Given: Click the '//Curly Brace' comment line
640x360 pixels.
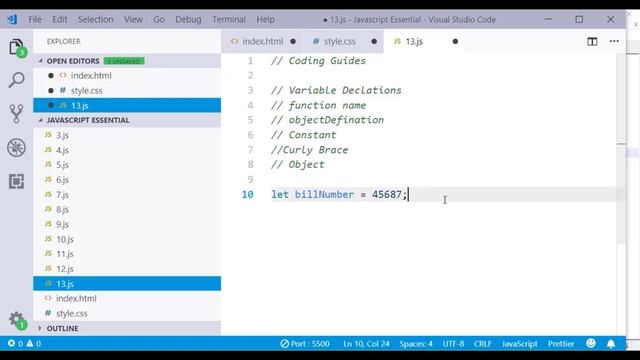Looking at the screenshot, I should coord(309,150).
